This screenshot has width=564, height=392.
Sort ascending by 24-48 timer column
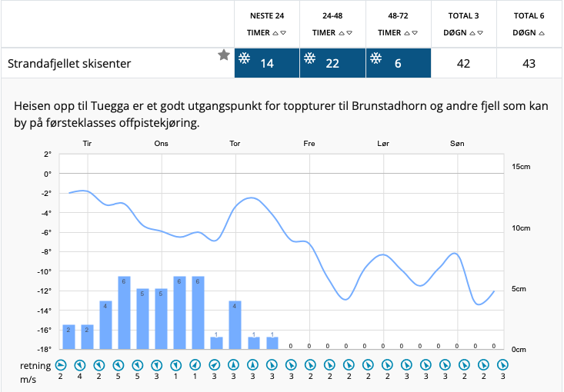(x=341, y=33)
